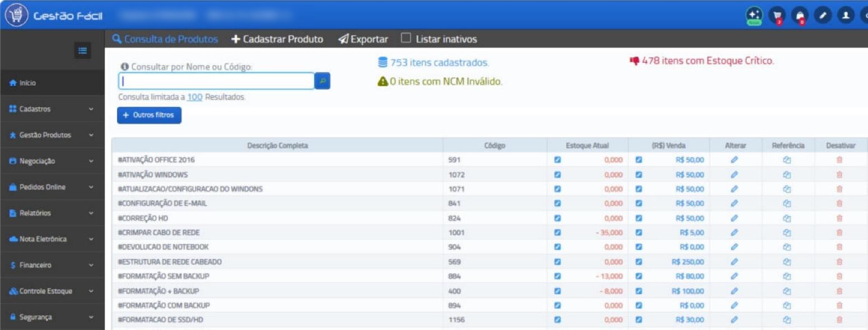Go to Início in the sidebar
The width and height of the screenshot is (868, 330).
click(x=52, y=83)
